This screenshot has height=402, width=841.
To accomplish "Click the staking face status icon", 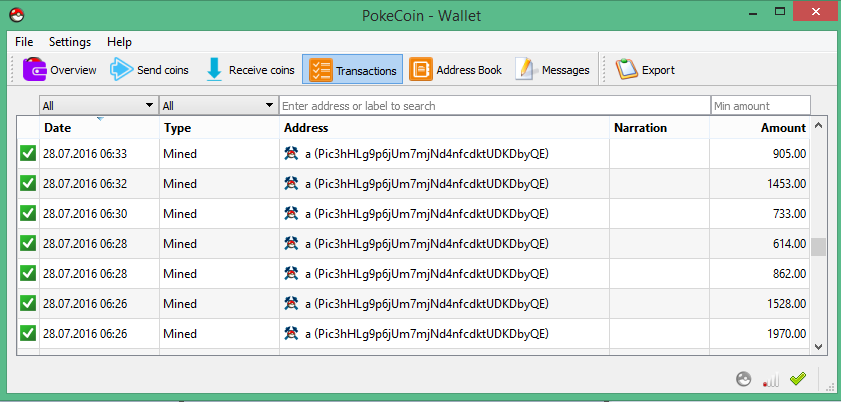I will 743,379.
